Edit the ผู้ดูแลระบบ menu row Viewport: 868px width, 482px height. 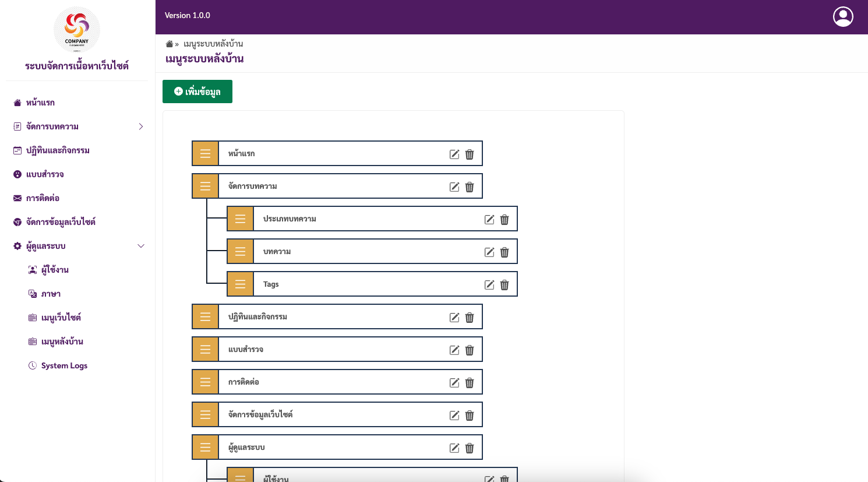(x=454, y=448)
